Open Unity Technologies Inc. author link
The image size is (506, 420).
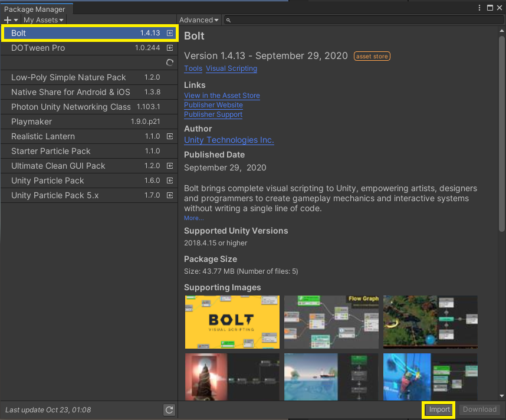click(229, 140)
